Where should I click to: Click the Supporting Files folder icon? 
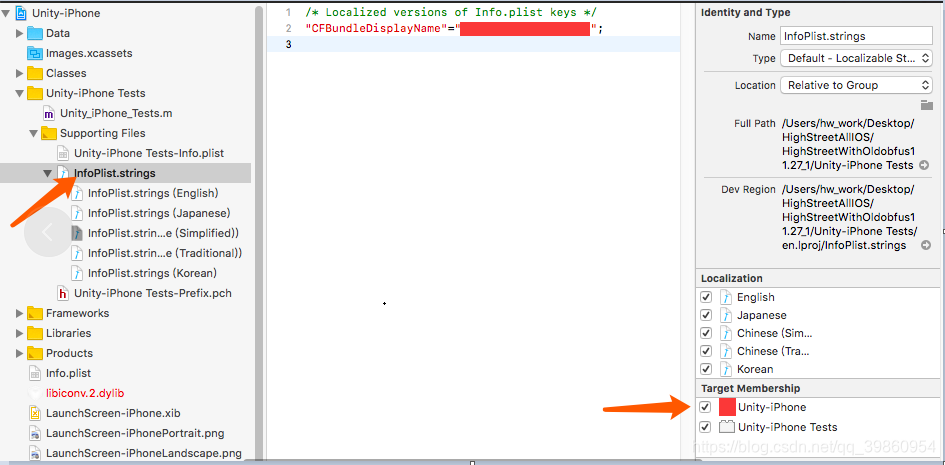click(49, 133)
